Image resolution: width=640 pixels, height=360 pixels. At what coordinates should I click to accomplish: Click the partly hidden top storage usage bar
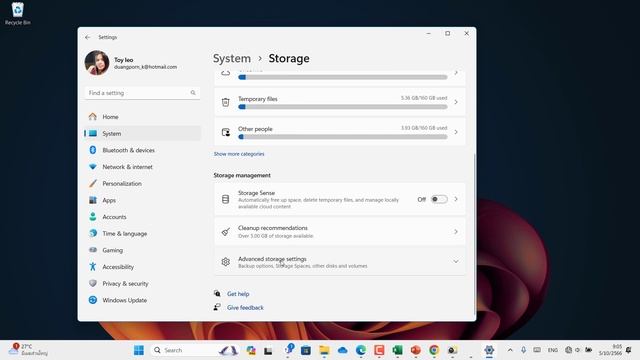coord(343,77)
